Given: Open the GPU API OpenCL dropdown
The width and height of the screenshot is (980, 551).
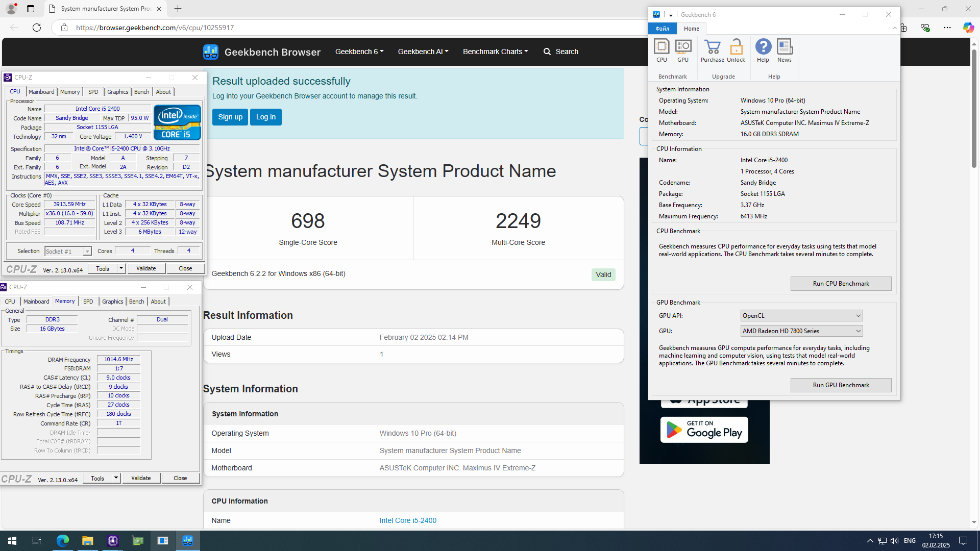Looking at the screenshot, I should [801, 316].
